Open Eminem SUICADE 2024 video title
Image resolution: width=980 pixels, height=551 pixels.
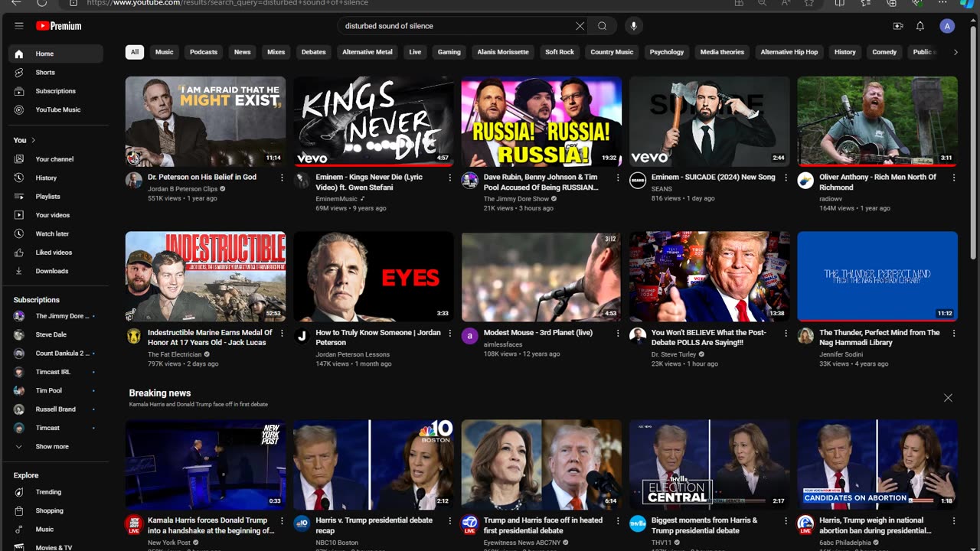point(714,177)
